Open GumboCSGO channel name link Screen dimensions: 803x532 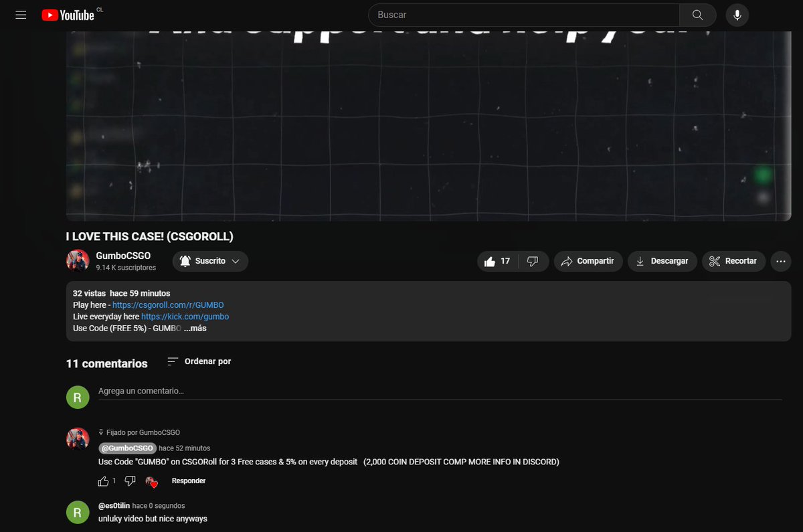point(123,256)
